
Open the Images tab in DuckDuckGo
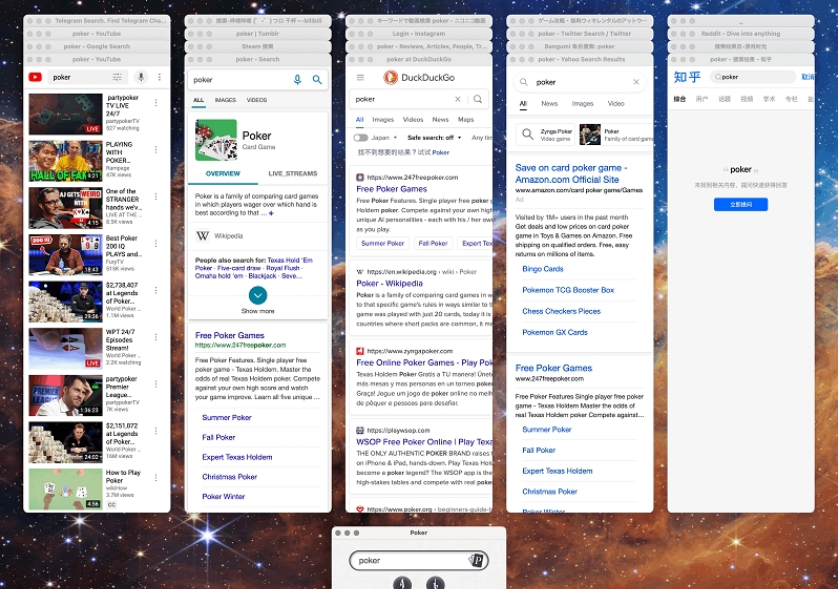pos(383,120)
